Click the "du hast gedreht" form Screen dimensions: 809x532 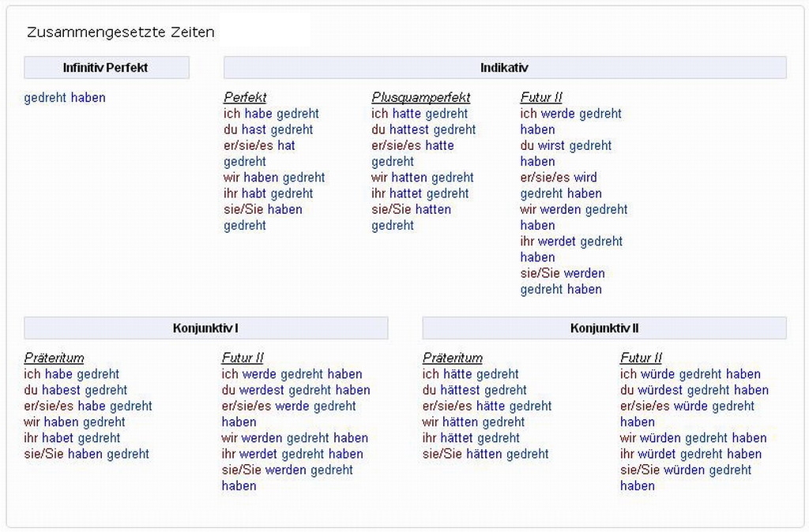coord(268,129)
